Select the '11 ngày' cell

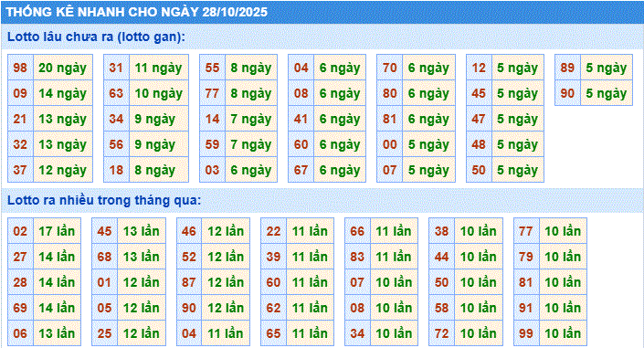(x=159, y=68)
